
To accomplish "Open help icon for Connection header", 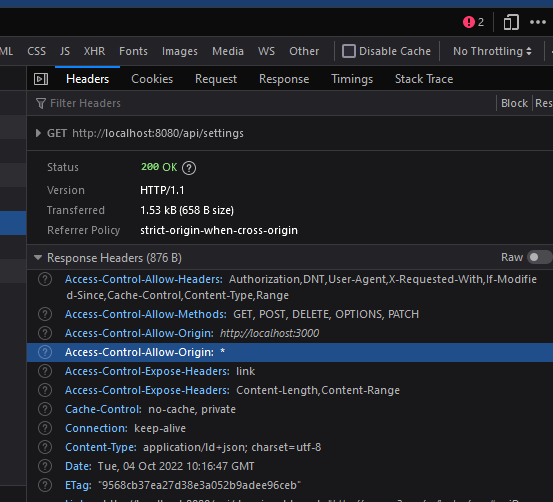I will [45, 428].
